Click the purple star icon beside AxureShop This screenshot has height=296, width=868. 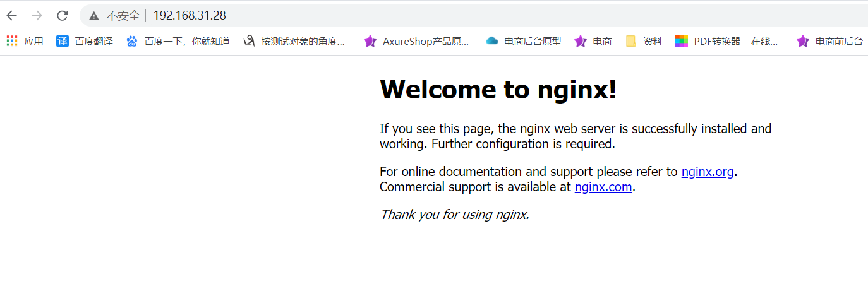(370, 41)
